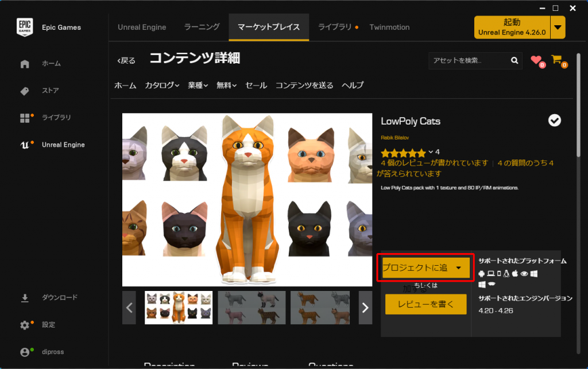Open the ヘルプ menu item
This screenshot has width=588, height=369.
pos(353,86)
